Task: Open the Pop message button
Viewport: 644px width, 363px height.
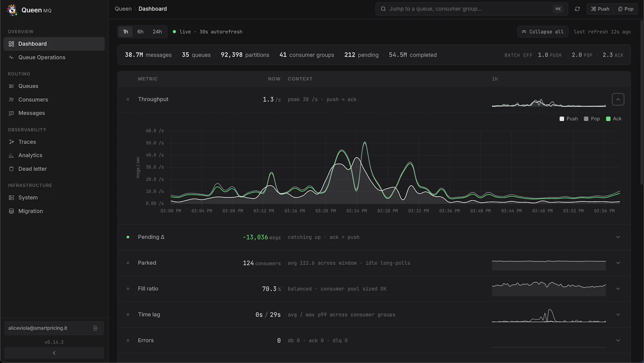Action: coord(625,9)
